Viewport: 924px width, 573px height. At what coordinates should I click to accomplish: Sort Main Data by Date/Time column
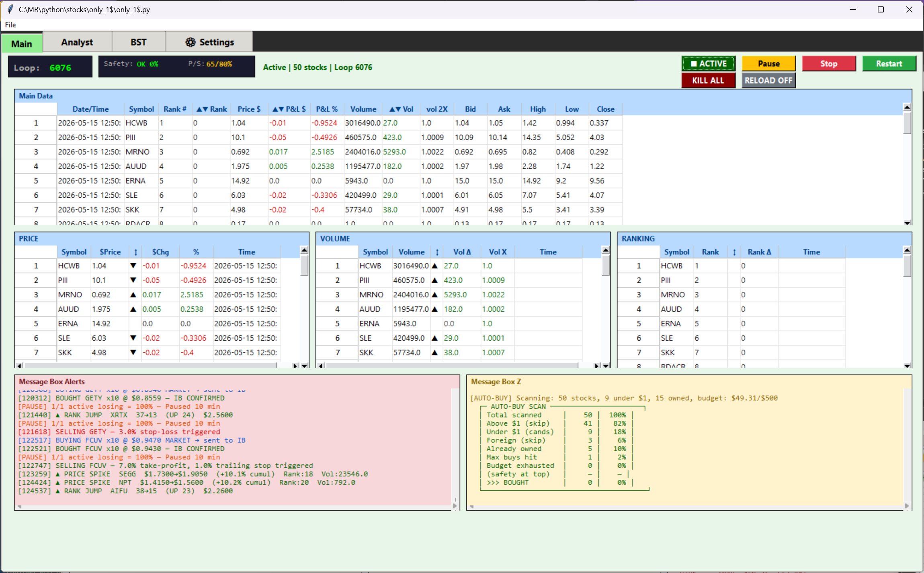(x=90, y=109)
